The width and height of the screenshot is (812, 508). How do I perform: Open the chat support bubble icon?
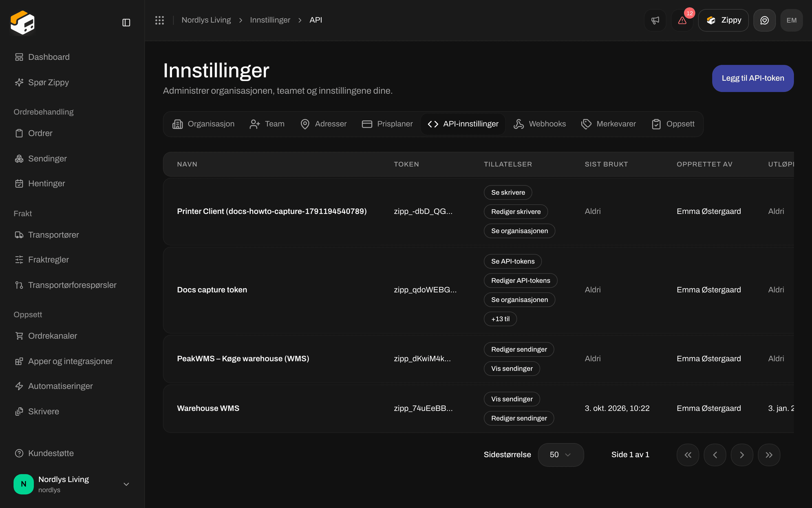pos(764,20)
